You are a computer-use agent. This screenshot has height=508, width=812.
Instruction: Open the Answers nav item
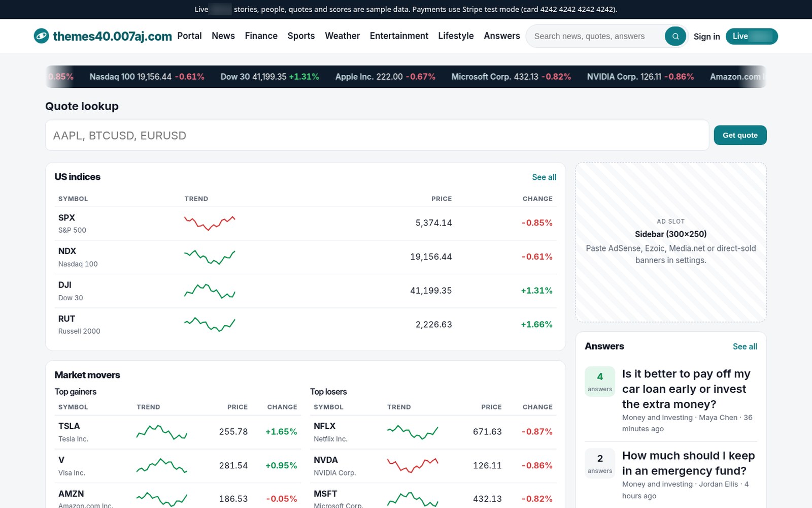tap(502, 36)
